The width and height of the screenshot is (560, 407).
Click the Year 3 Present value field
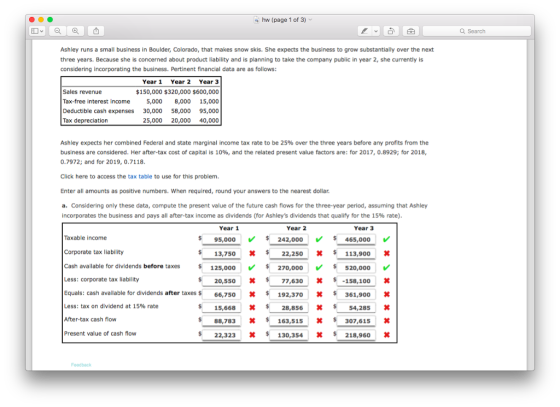click(x=356, y=335)
